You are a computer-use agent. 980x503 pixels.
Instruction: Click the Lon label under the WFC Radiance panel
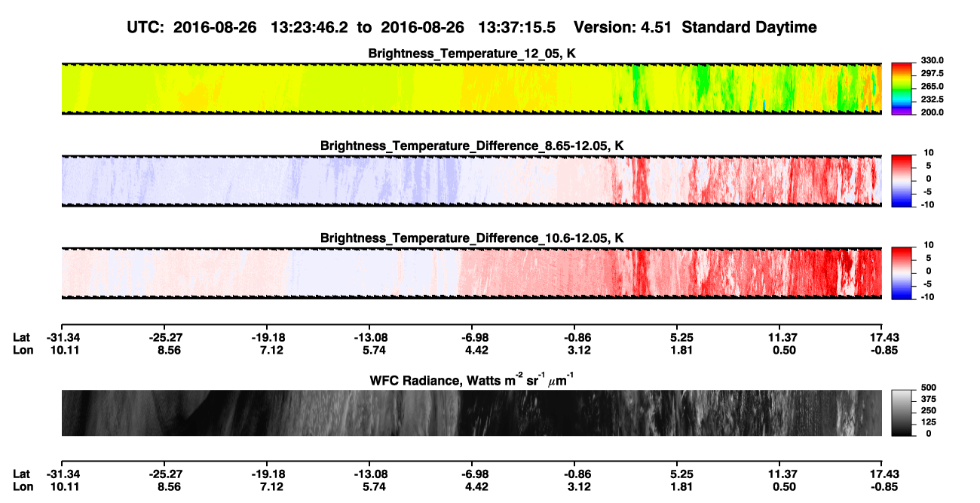click(22, 486)
